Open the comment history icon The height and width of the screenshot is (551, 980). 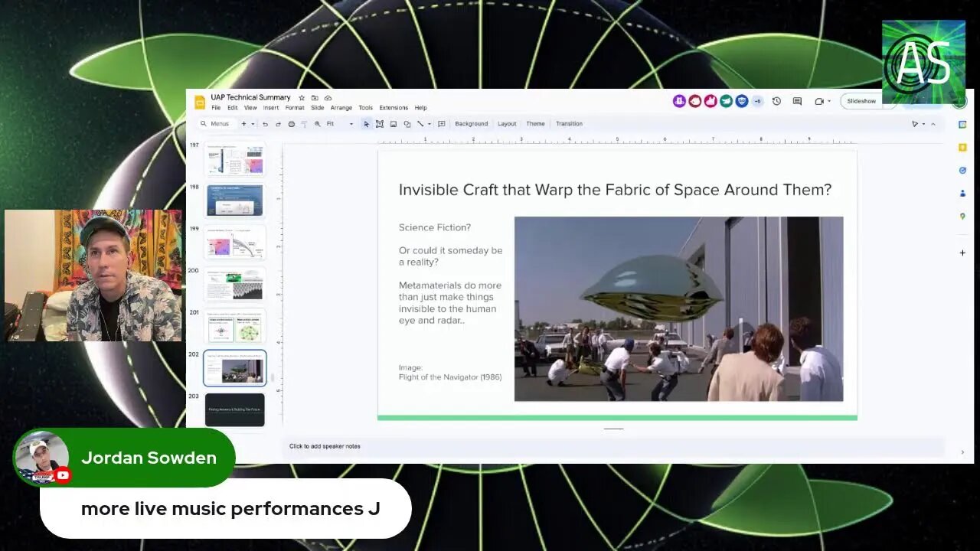tap(797, 101)
